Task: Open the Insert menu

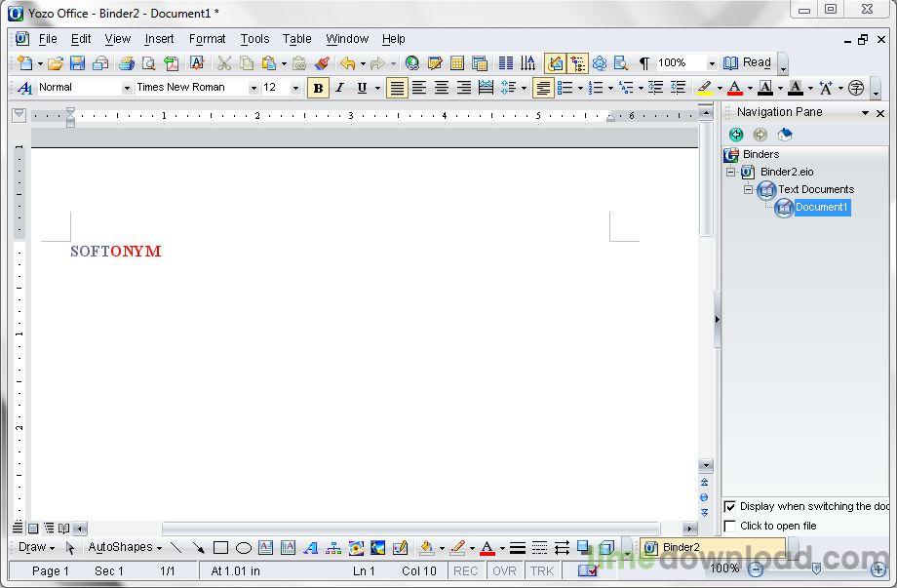Action: [159, 39]
